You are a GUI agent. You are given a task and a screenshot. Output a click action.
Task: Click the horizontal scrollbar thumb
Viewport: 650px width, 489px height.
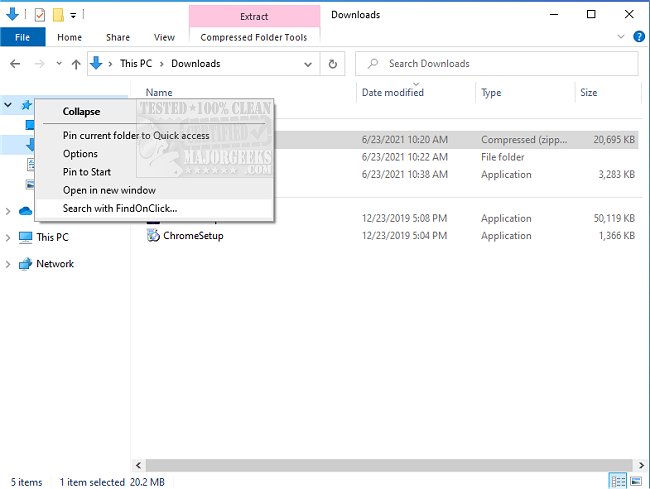coord(389,465)
